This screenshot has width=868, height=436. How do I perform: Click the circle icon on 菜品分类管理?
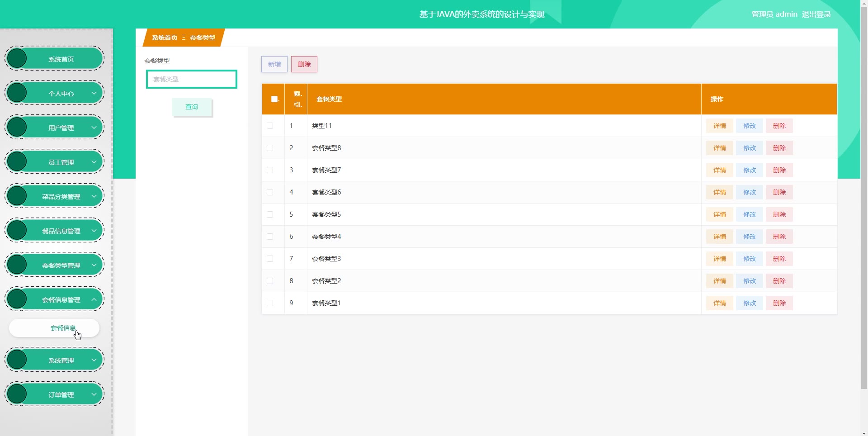[17, 196]
